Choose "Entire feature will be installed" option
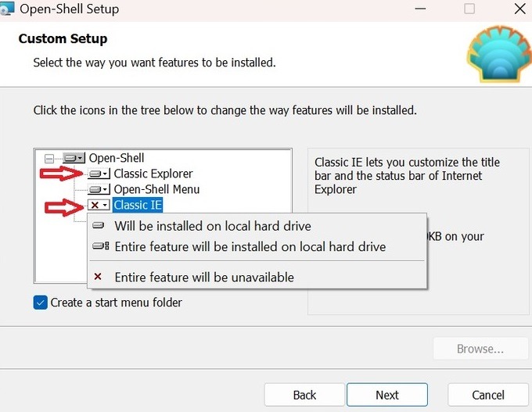The height and width of the screenshot is (412, 532). tap(250, 246)
